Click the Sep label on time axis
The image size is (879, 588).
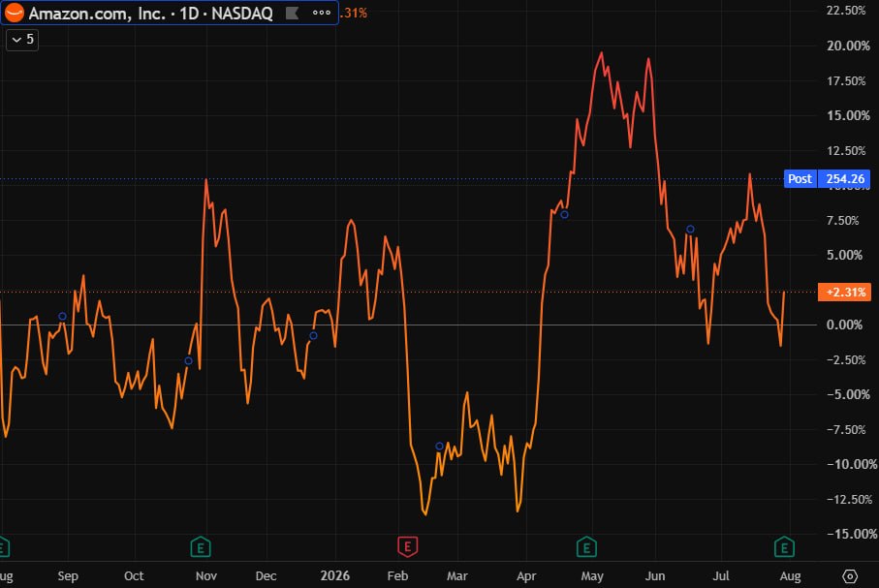[x=68, y=576]
